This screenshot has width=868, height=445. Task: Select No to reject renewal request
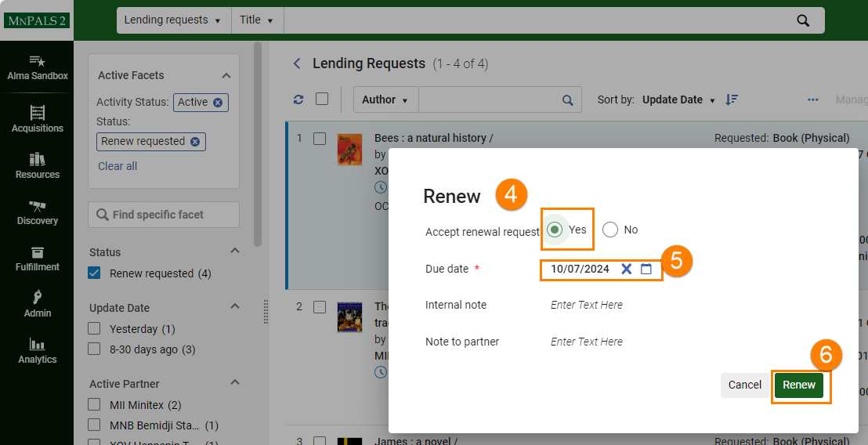[610, 230]
